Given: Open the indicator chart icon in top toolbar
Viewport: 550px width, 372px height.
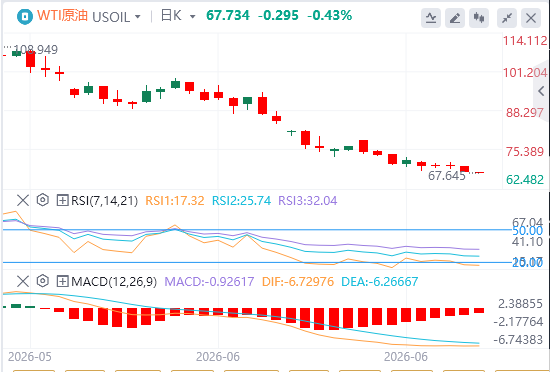Looking at the screenshot, I should (x=431, y=18).
